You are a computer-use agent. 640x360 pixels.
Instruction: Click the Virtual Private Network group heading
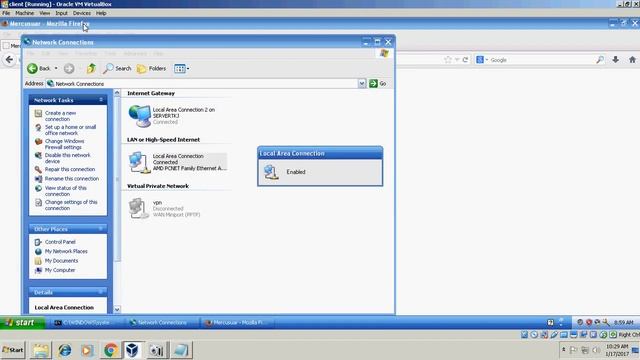[158, 186]
